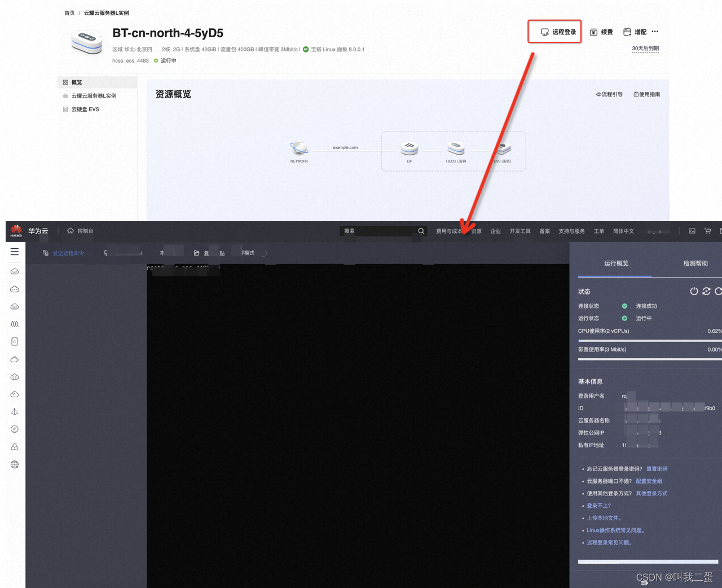Click the Linux操作系统常见问题 link
The height and width of the screenshot is (588, 722).
click(615, 530)
